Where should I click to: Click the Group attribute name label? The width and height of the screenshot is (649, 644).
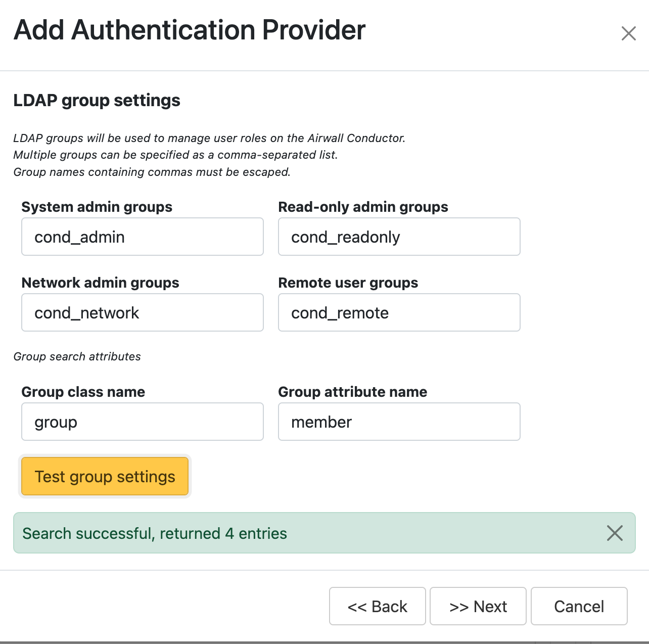(x=352, y=392)
